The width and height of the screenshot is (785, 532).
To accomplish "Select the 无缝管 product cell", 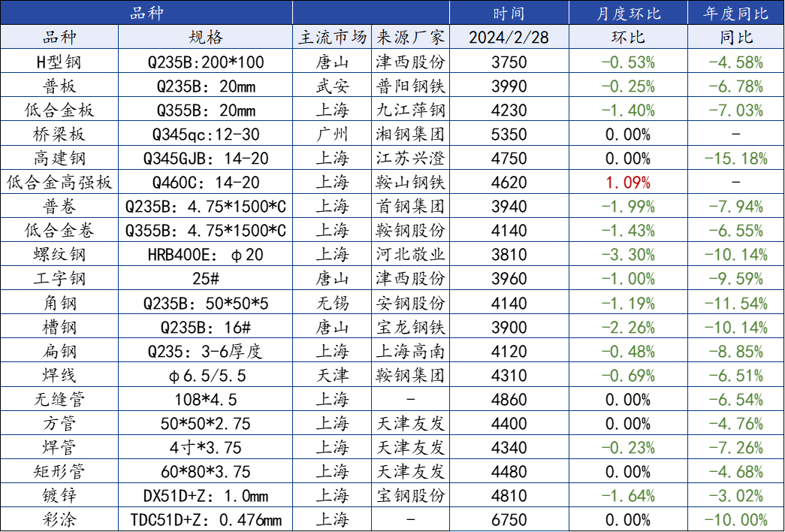I will tap(59, 399).
